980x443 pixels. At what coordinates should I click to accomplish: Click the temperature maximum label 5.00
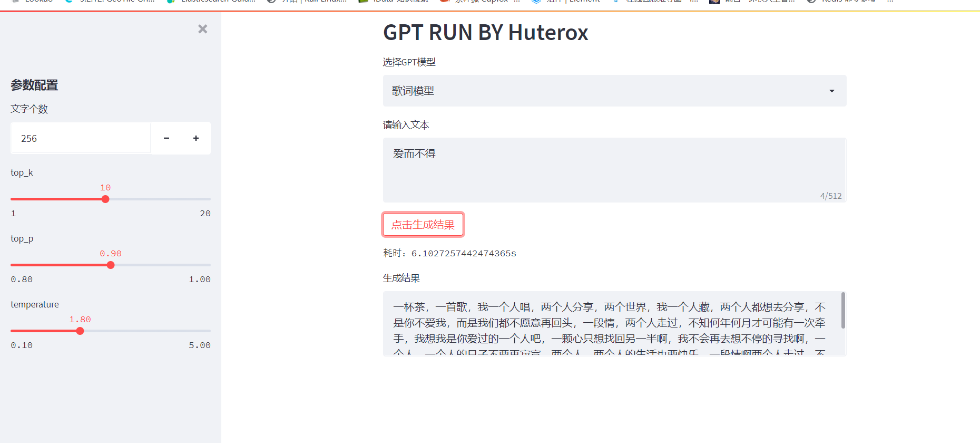(200, 345)
